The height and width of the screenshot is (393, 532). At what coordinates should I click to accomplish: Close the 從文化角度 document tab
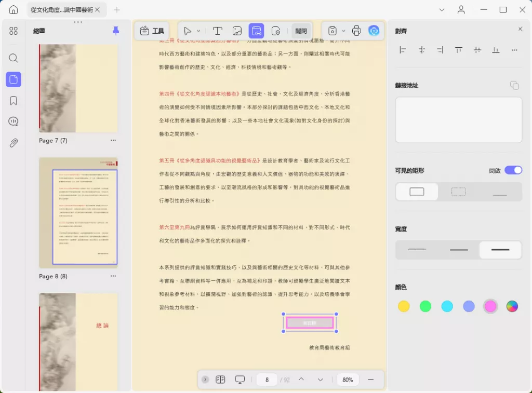click(x=97, y=10)
